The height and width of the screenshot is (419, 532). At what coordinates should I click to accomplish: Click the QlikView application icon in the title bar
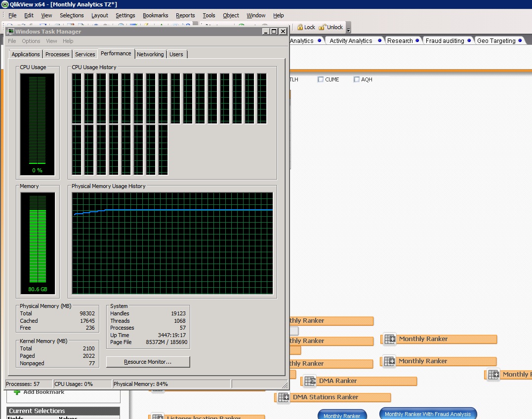click(5, 4)
